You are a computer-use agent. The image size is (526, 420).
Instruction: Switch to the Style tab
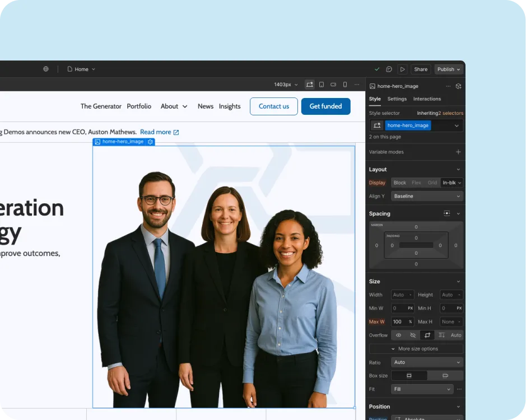point(375,99)
